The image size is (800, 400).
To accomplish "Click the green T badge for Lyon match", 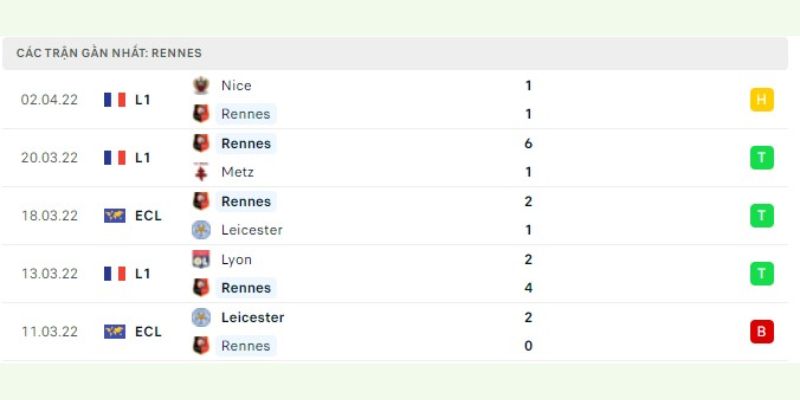I will click(x=762, y=273).
